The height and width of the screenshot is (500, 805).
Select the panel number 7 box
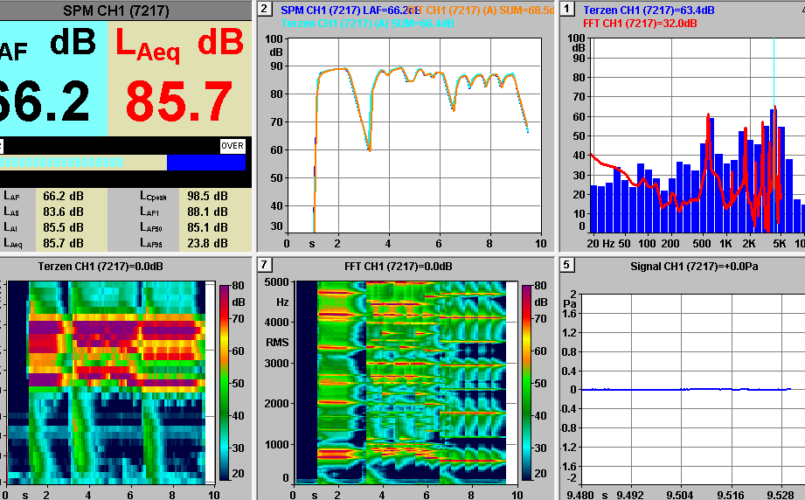pos(264,265)
